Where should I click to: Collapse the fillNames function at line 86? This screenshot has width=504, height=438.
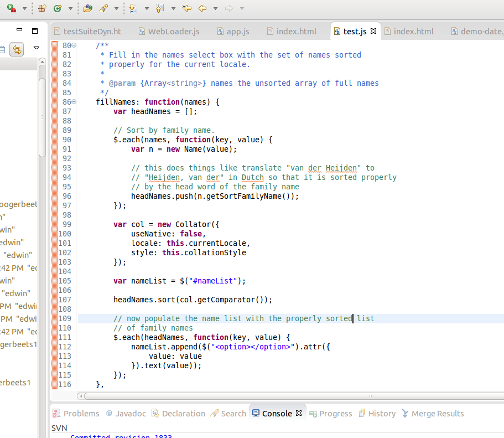click(74, 102)
